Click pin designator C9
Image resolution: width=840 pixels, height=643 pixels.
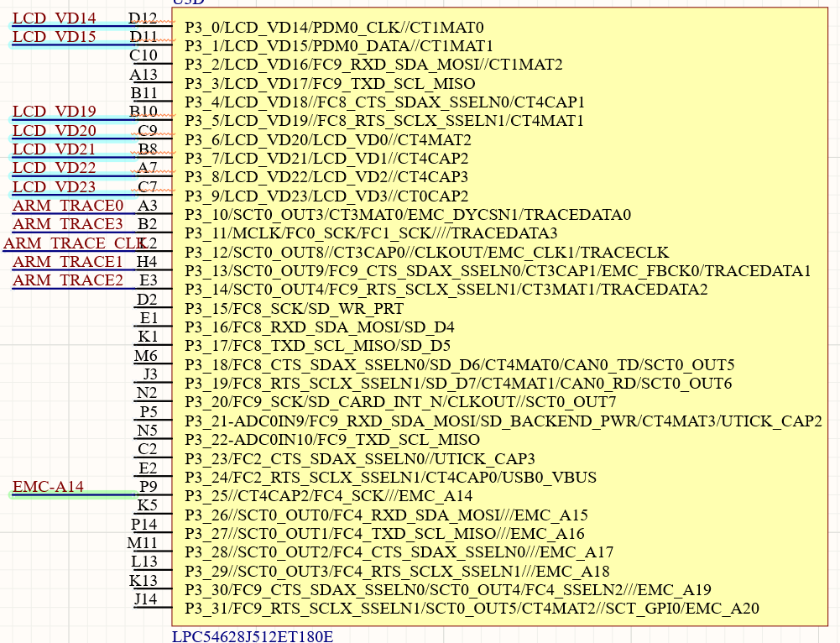tap(147, 129)
